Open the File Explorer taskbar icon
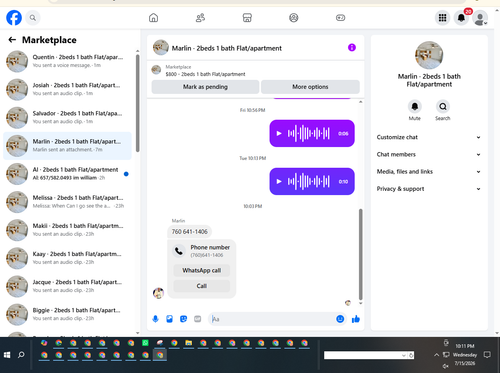The height and width of the screenshot is (373, 500). 189,343
